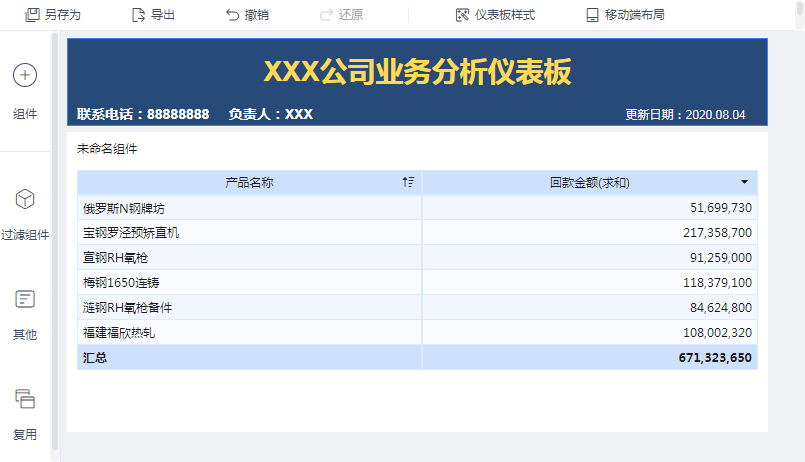Open the filter components cube icon
The width and height of the screenshot is (805, 462).
click(x=25, y=199)
